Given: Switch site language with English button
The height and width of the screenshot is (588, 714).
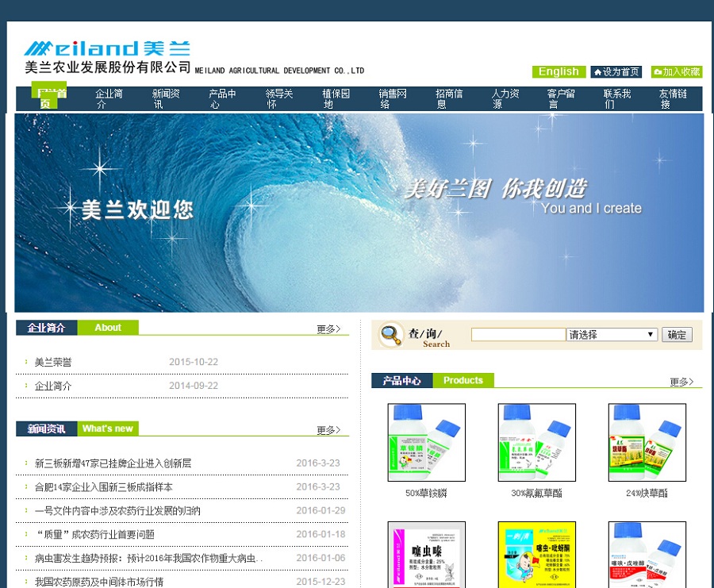Looking at the screenshot, I should coord(559,72).
